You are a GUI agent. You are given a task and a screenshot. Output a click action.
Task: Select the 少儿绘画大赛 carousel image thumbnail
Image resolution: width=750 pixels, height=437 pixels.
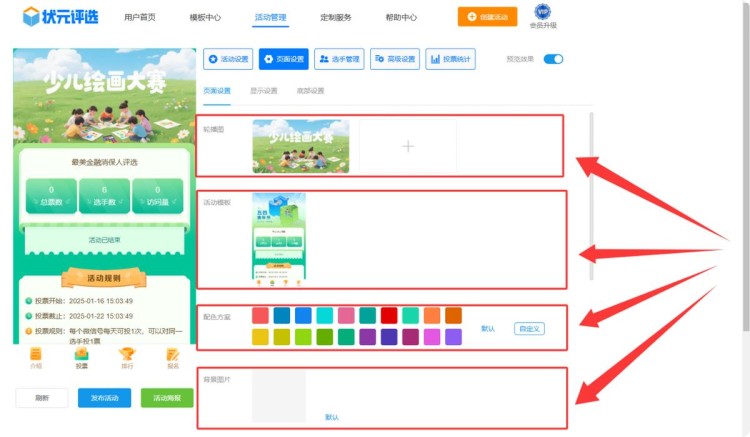(x=301, y=146)
